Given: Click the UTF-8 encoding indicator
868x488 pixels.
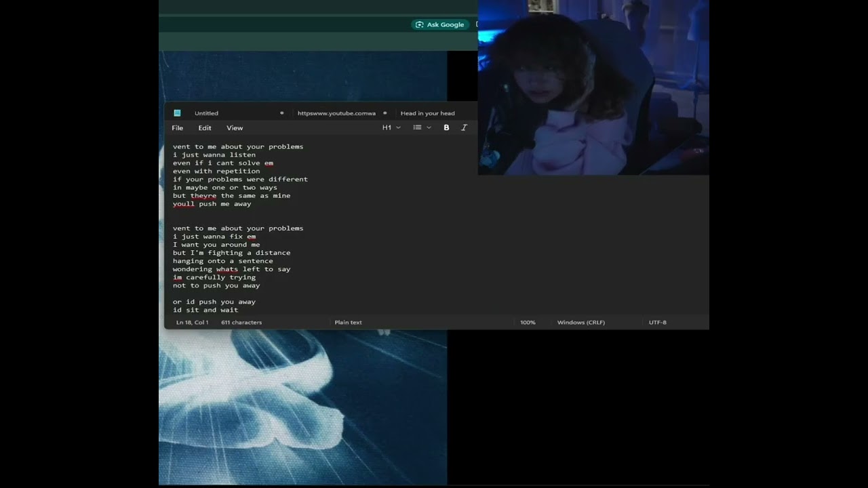Looking at the screenshot, I should pos(658,323).
